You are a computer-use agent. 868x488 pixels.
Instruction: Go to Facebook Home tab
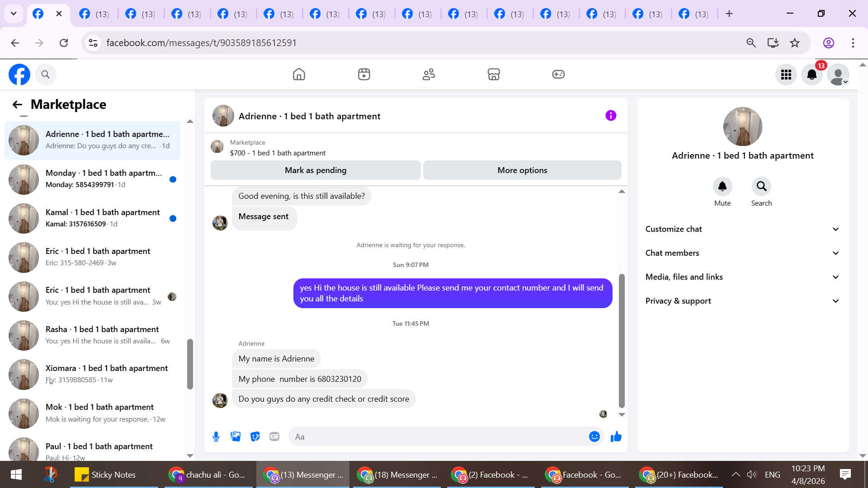(x=299, y=74)
